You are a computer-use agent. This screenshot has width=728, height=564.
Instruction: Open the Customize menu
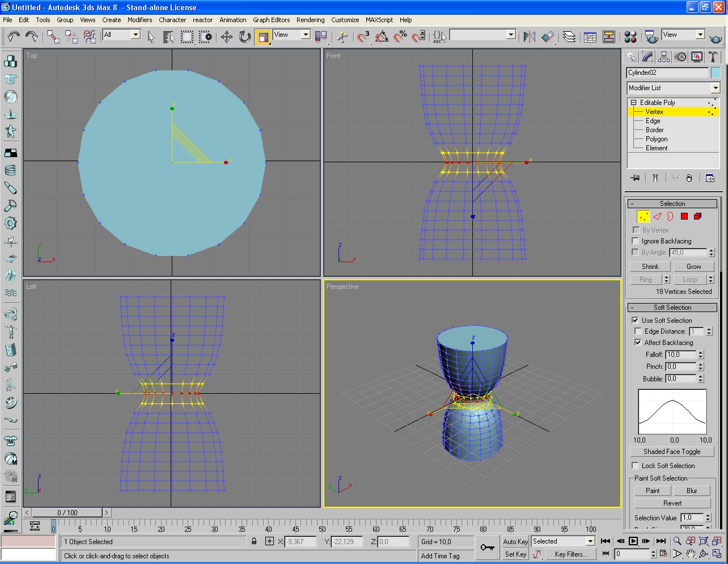click(x=345, y=20)
